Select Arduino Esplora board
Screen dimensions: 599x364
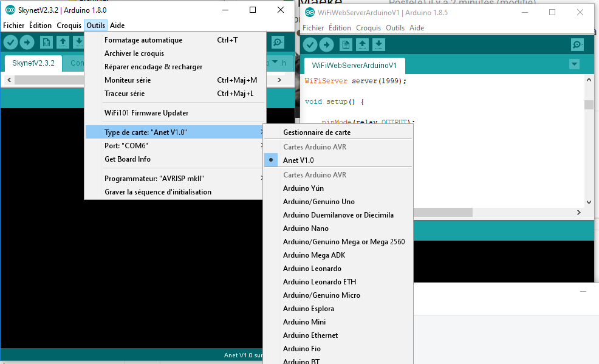coord(338,308)
